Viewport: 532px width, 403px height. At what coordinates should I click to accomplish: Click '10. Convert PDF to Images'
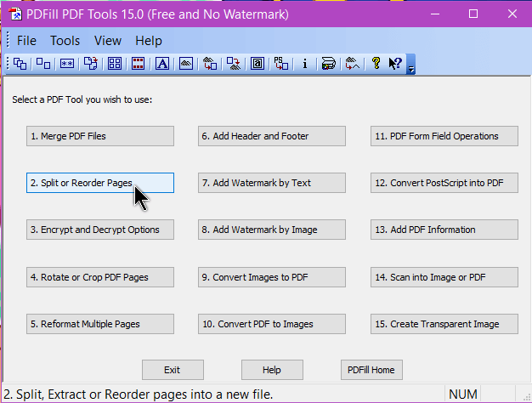(272, 324)
